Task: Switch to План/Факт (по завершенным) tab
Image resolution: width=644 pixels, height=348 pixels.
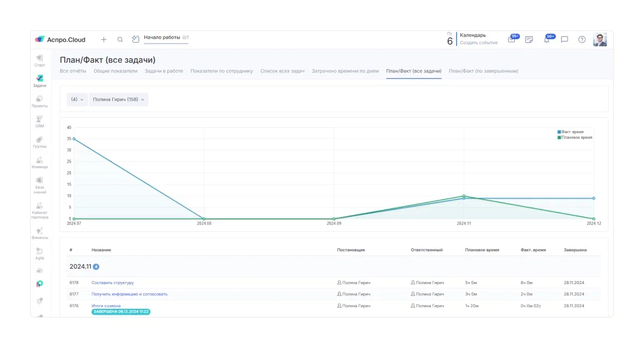Action: 484,71
